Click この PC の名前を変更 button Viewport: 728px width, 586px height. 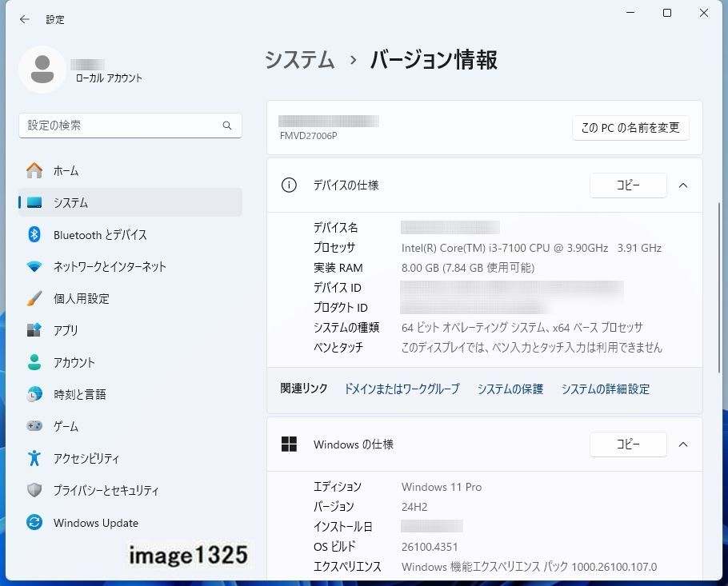coord(630,128)
